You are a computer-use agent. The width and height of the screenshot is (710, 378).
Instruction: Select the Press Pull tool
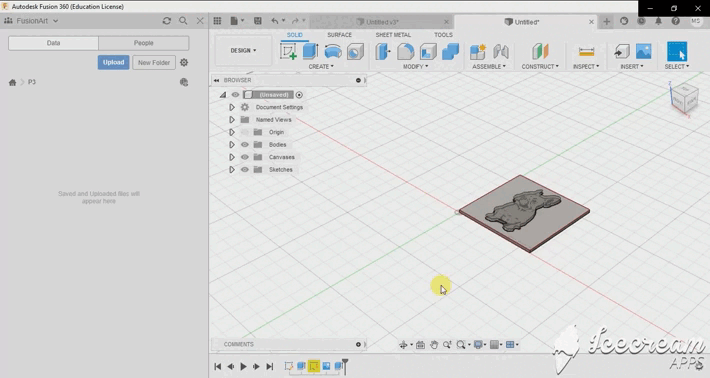[x=383, y=52]
